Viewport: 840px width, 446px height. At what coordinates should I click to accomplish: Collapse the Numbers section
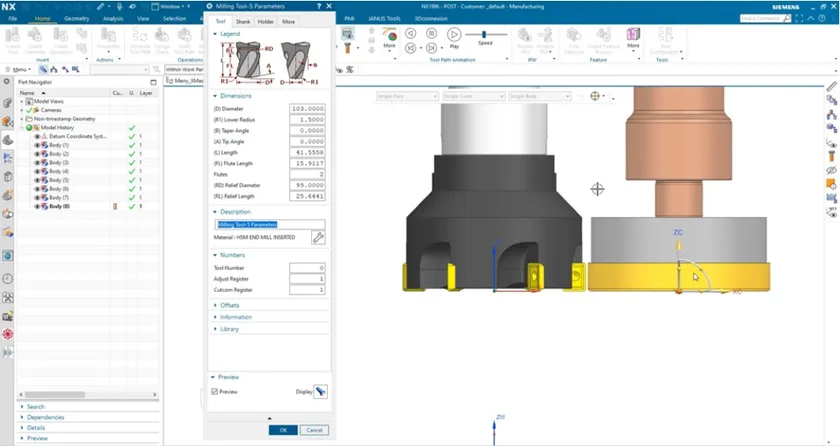[215, 255]
